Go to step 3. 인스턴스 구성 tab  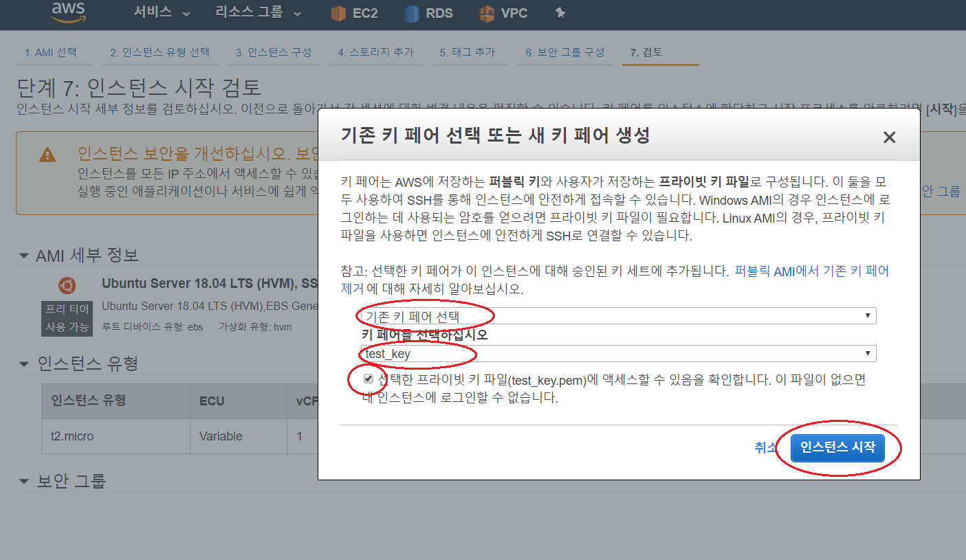click(x=274, y=53)
